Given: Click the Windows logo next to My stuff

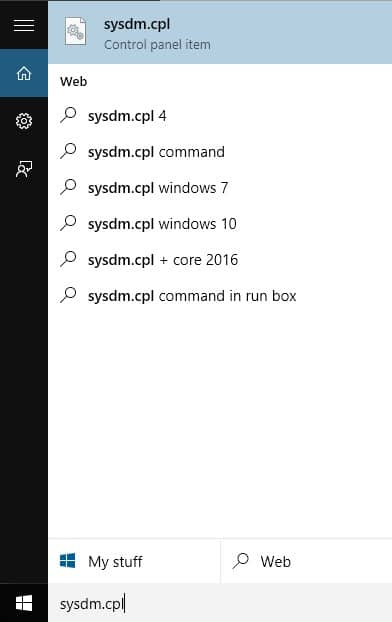Looking at the screenshot, I should pos(67,561).
